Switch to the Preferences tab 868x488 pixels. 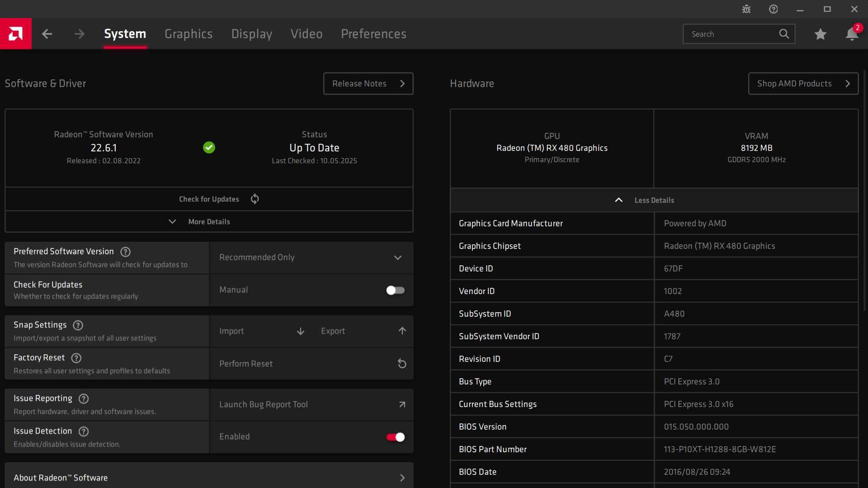[373, 34]
